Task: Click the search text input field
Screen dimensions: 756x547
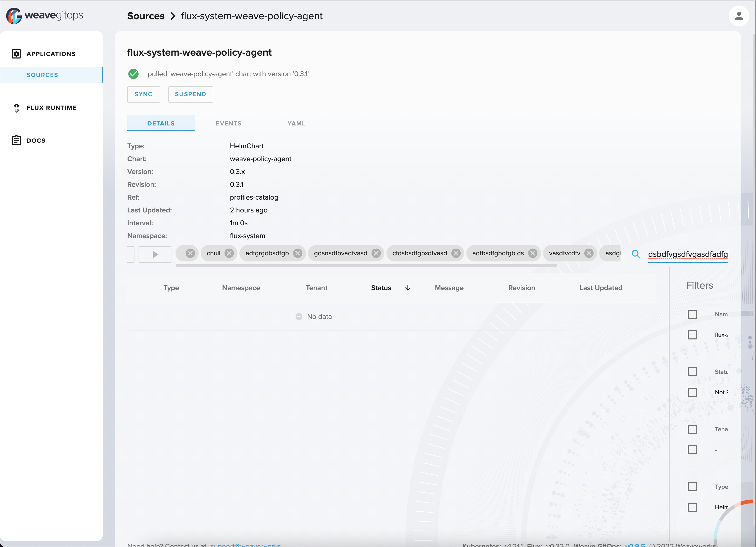Action: 688,254
